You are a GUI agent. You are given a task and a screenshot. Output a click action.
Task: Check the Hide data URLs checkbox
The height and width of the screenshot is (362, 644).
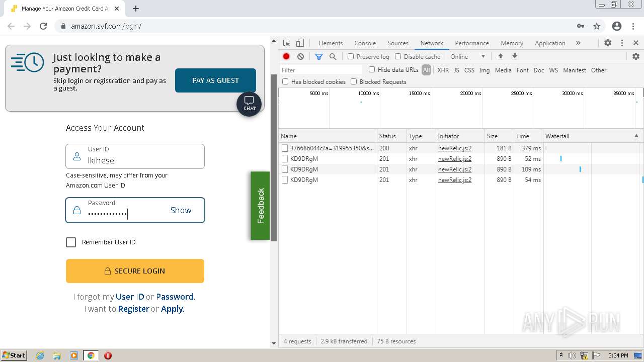point(372,69)
